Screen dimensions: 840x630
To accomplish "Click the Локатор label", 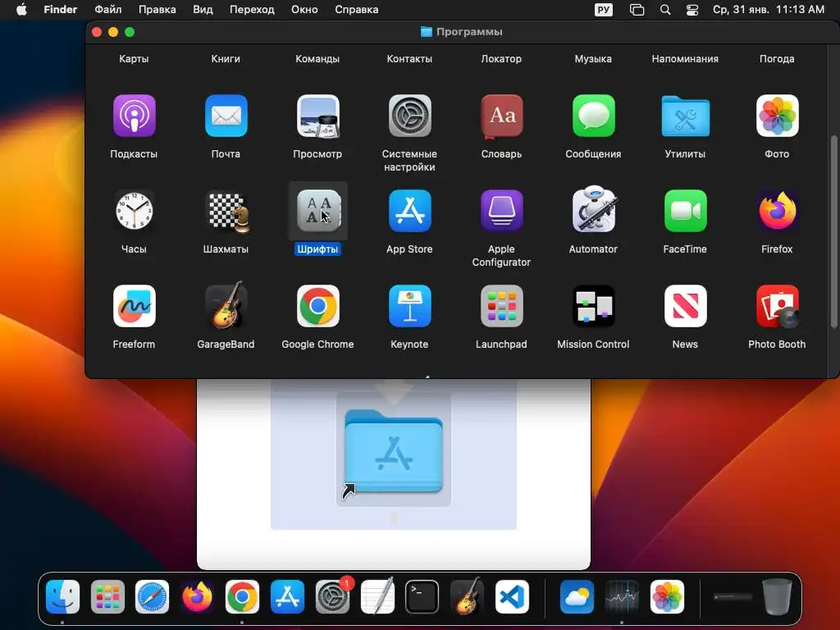I will tap(501, 59).
